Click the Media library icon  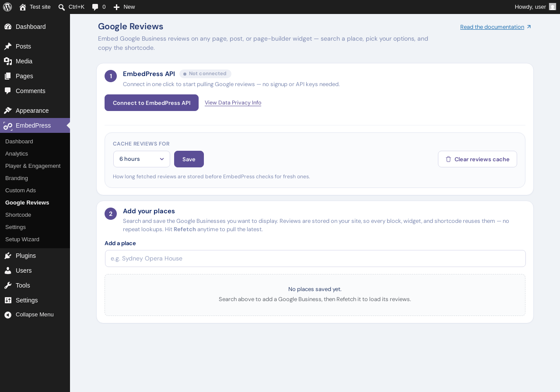(x=8, y=61)
